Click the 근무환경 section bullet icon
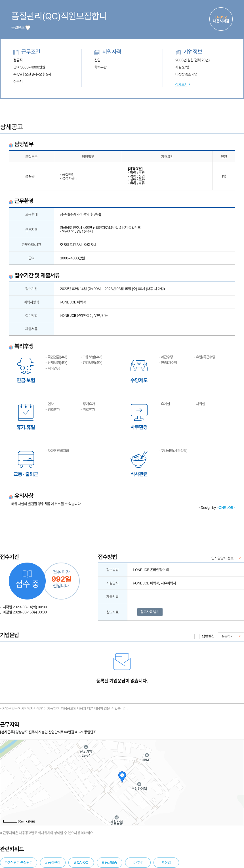Viewport: 244px width, 868px height. (11, 202)
